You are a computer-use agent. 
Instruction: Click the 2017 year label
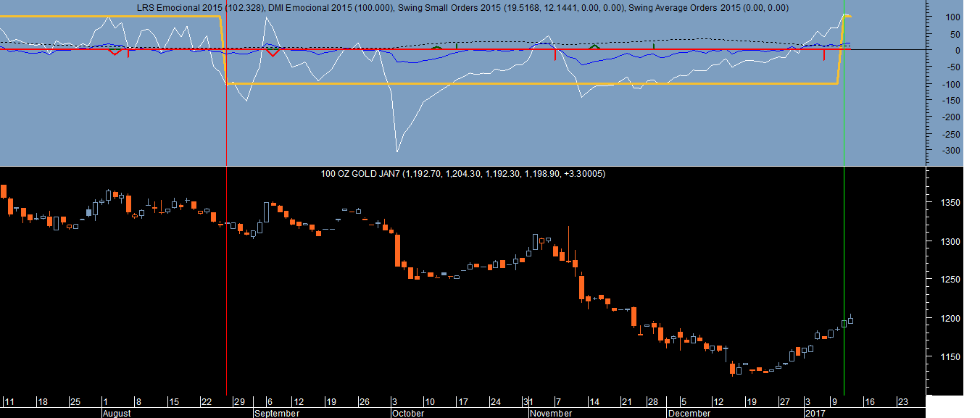pos(815,413)
